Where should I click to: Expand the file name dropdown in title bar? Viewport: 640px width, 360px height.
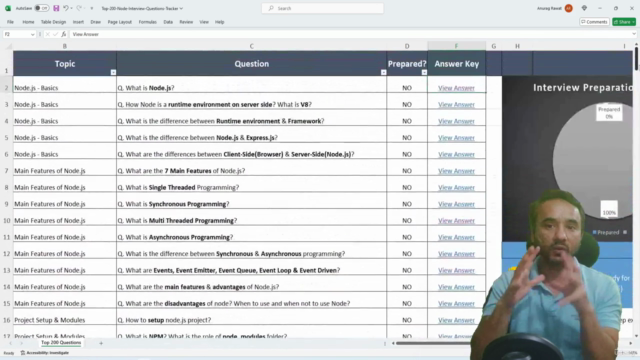(181, 8)
